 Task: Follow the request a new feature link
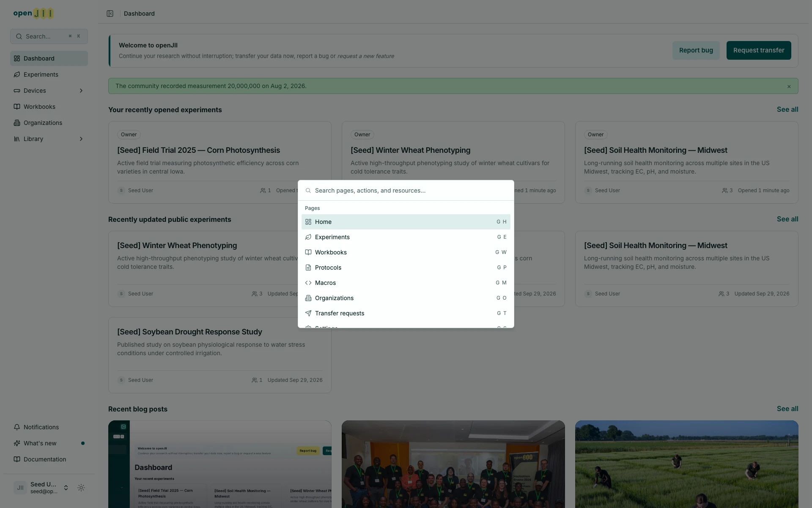click(x=366, y=56)
